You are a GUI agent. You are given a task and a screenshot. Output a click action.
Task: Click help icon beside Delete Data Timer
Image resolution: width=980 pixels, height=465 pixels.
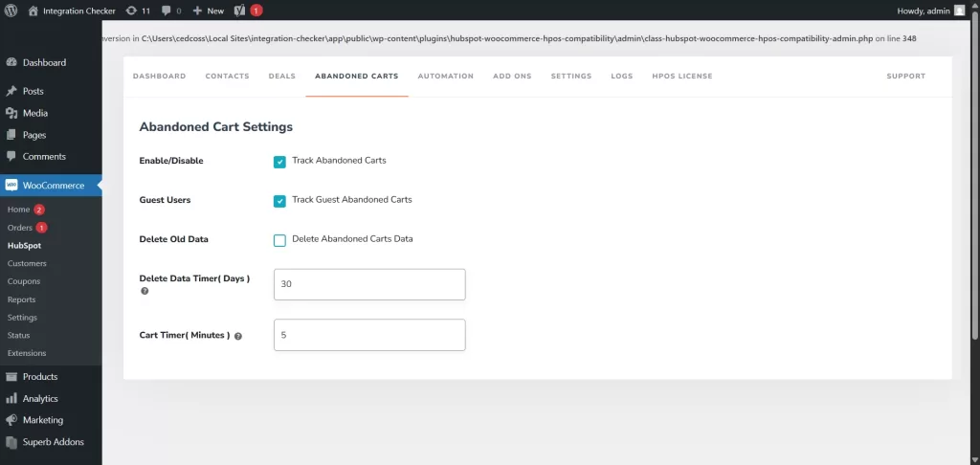click(145, 291)
